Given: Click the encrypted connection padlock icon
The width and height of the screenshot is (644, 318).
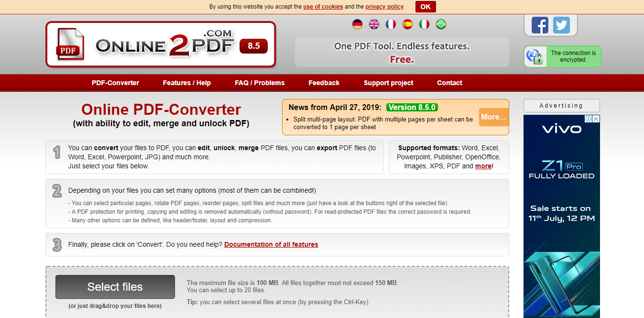Looking at the screenshot, I should click(535, 56).
